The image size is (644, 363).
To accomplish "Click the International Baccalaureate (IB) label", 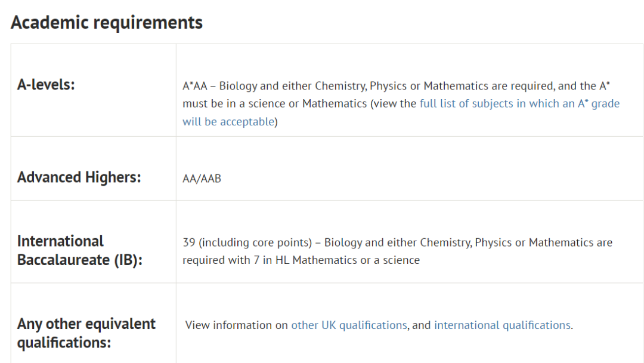I will (x=80, y=250).
